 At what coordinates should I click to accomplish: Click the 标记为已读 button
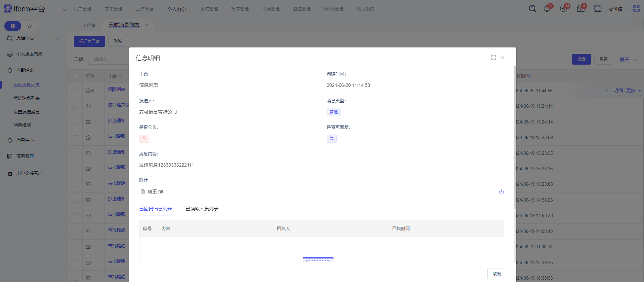(89, 41)
